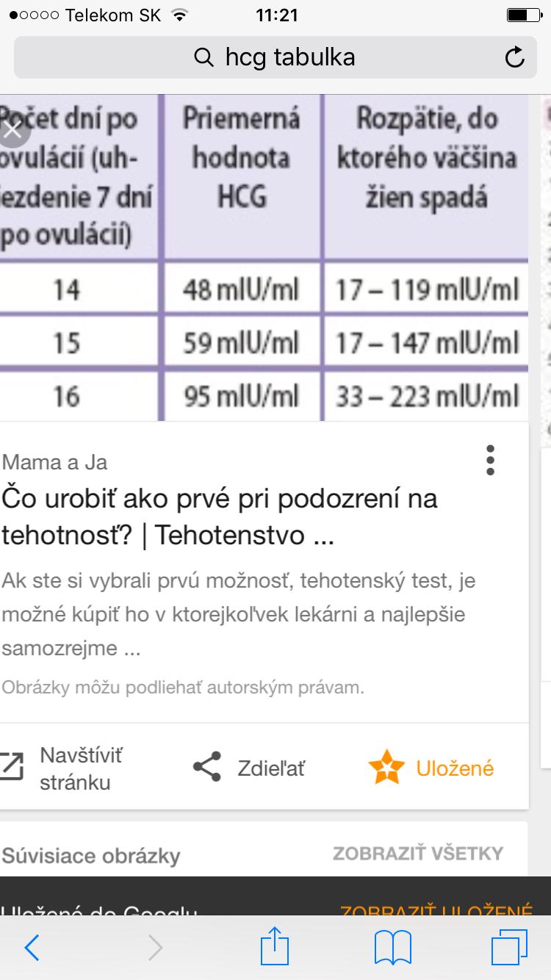
Task: Go back with Safari back arrow
Action: pyautogui.click(x=32, y=948)
